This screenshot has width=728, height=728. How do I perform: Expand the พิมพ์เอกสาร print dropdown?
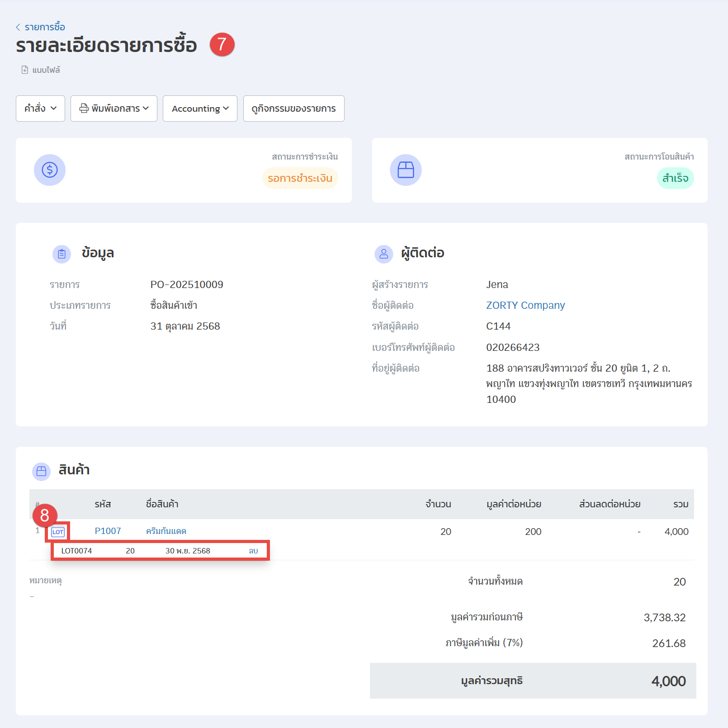coord(114,109)
